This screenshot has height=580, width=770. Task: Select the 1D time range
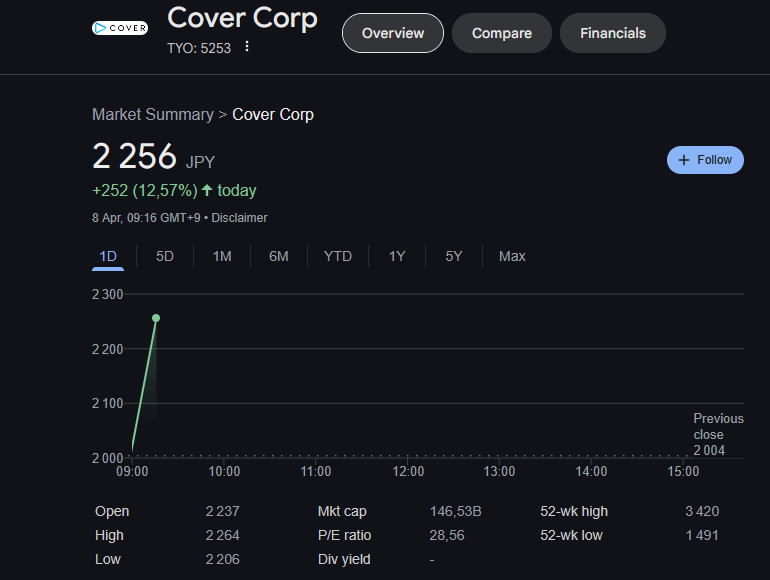108,256
